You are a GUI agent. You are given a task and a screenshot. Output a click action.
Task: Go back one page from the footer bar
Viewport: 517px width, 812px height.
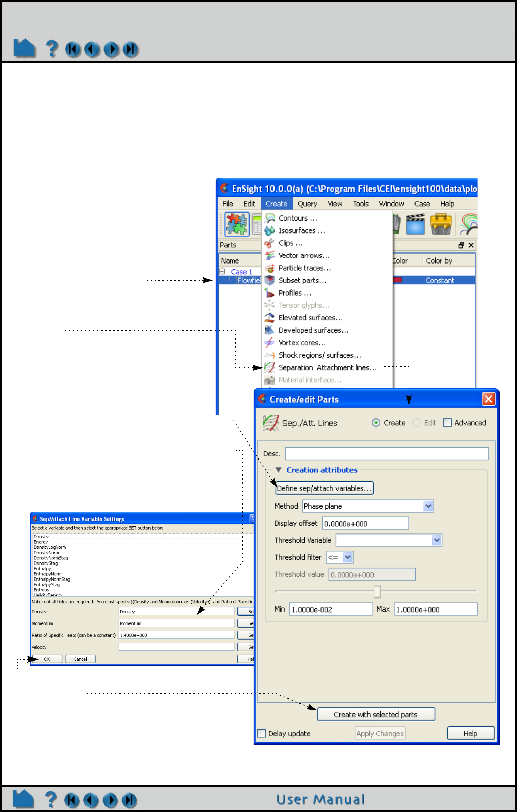pyautogui.click(x=91, y=800)
